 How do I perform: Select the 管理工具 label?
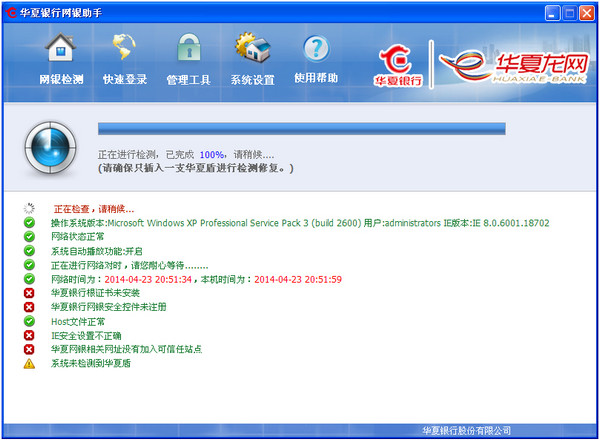point(189,80)
